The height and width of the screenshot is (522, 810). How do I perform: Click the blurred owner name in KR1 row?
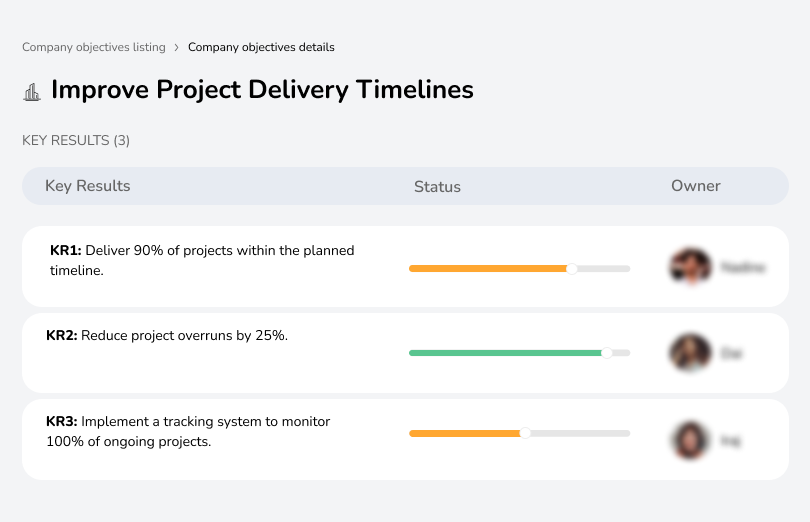click(743, 267)
